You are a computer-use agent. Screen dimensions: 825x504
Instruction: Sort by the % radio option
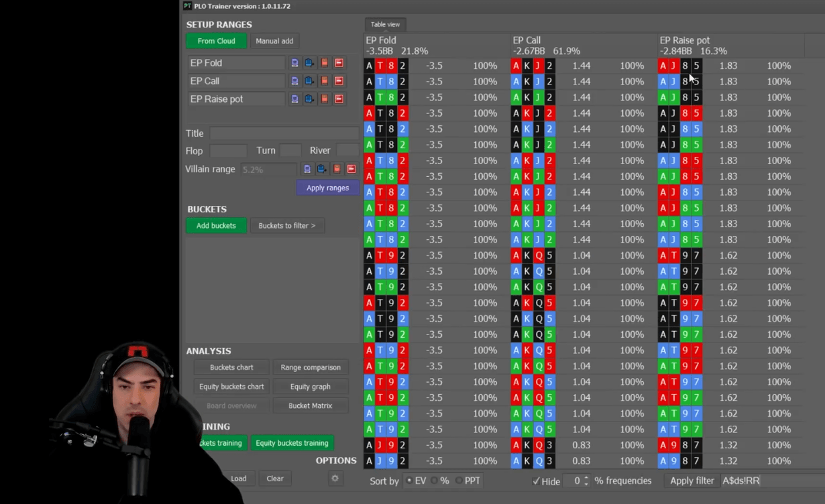point(435,481)
